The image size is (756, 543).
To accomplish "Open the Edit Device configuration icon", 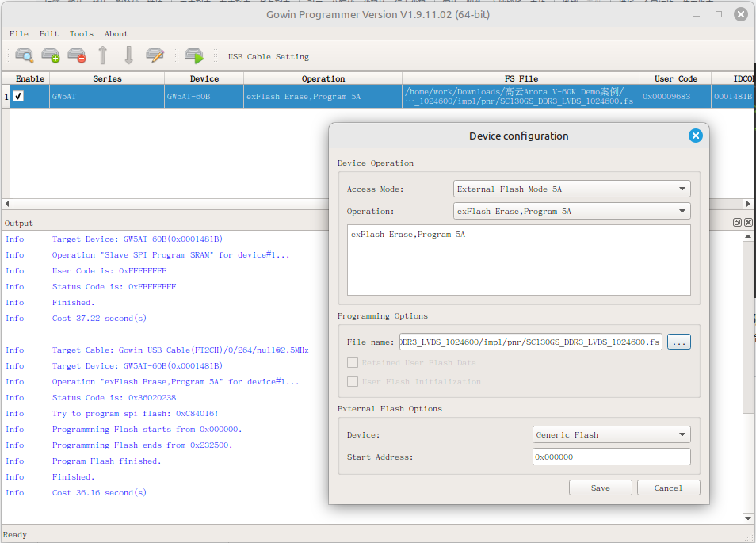I will click(155, 55).
